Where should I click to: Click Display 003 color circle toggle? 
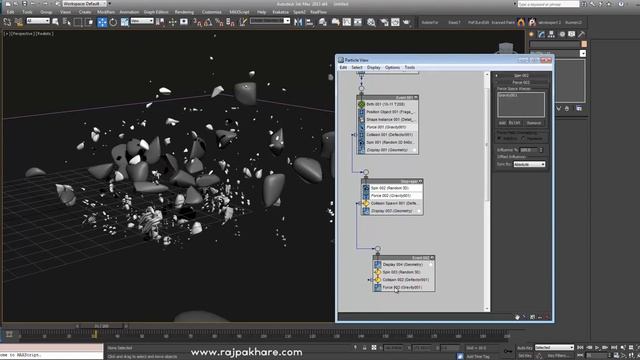pos(418,211)
